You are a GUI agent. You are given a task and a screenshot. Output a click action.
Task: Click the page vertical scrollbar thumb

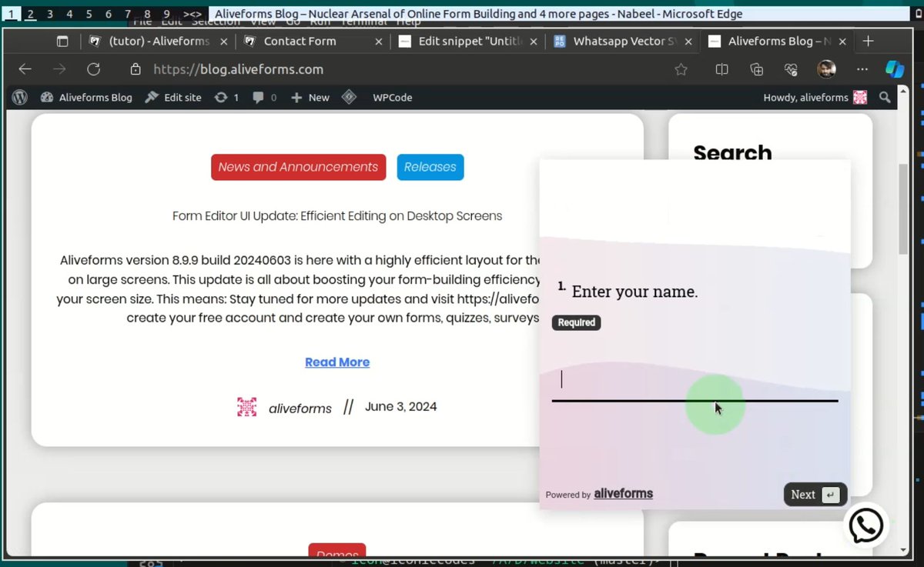click(x=903, y=209)
